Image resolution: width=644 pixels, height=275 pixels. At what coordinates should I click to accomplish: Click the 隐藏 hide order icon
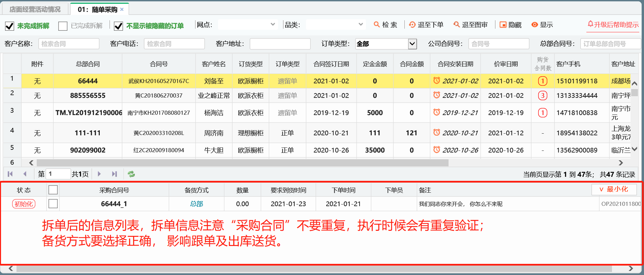click(x=503, y=25)
